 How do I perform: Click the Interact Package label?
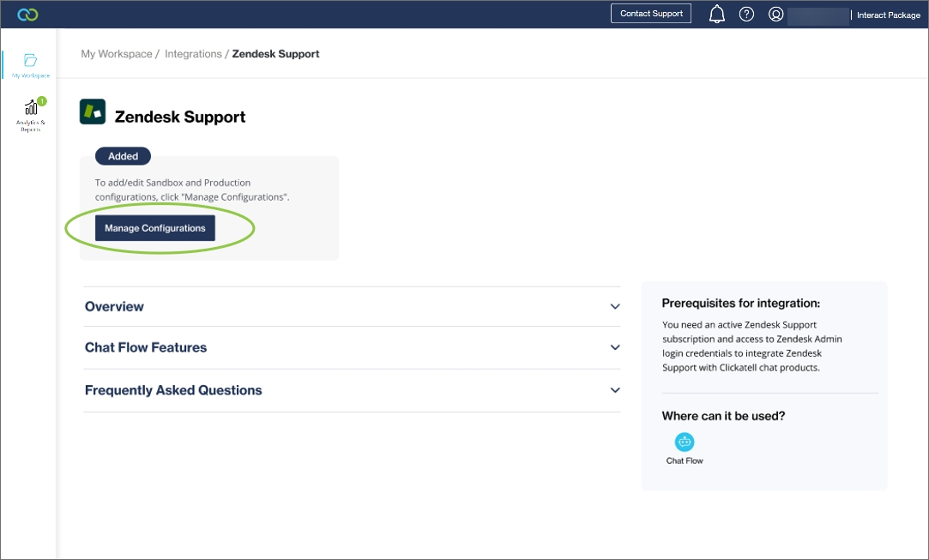click(888, 15)
